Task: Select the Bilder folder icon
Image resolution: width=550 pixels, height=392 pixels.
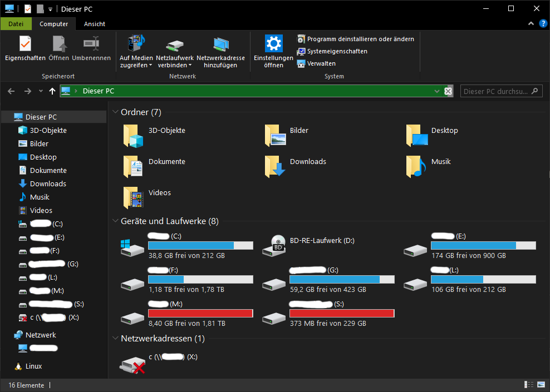Action: point(275,136)
